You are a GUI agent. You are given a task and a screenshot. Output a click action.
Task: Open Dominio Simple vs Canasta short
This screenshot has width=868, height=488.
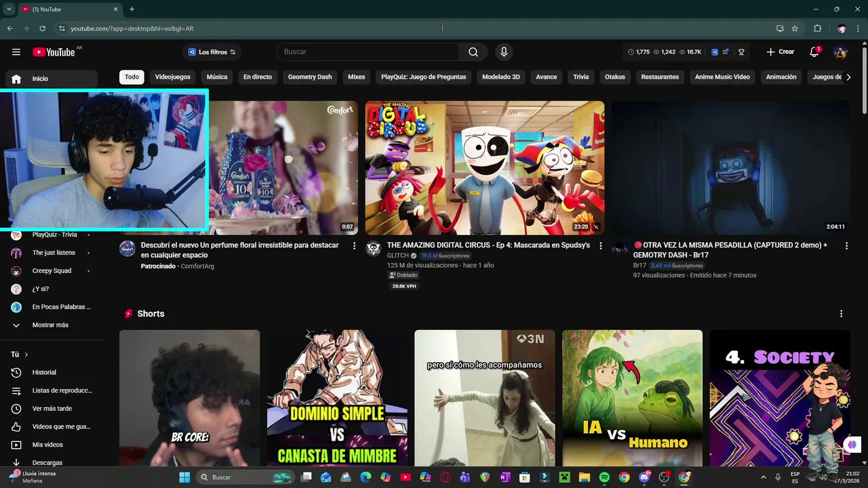337,399
